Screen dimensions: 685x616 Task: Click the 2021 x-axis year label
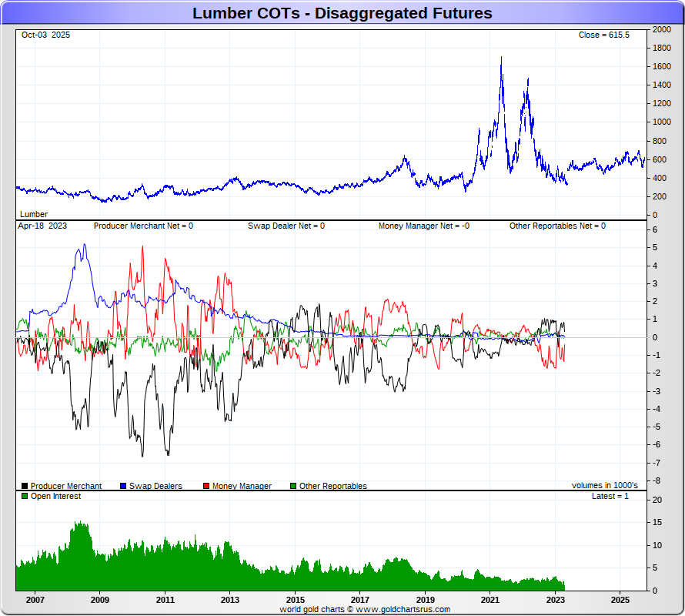coord(490,600)
